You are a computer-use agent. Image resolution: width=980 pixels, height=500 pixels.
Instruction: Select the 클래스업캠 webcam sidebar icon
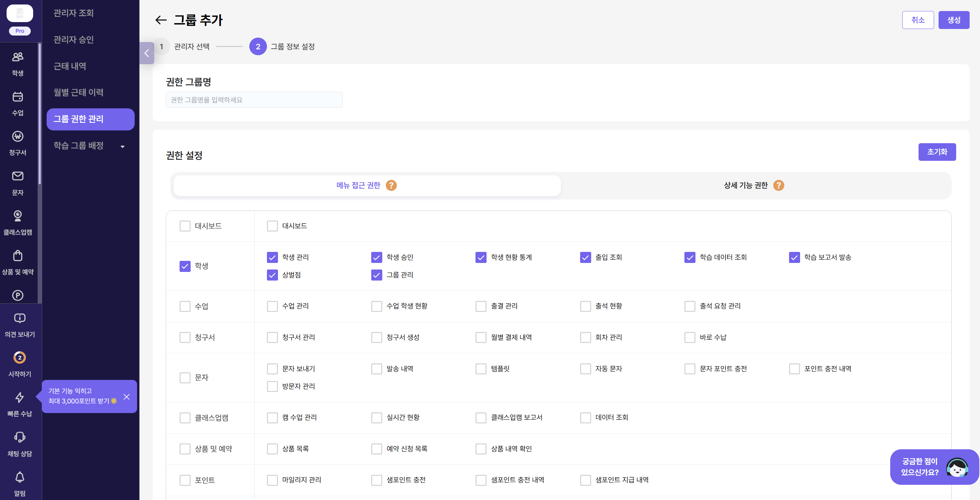(x=18, y=216)
